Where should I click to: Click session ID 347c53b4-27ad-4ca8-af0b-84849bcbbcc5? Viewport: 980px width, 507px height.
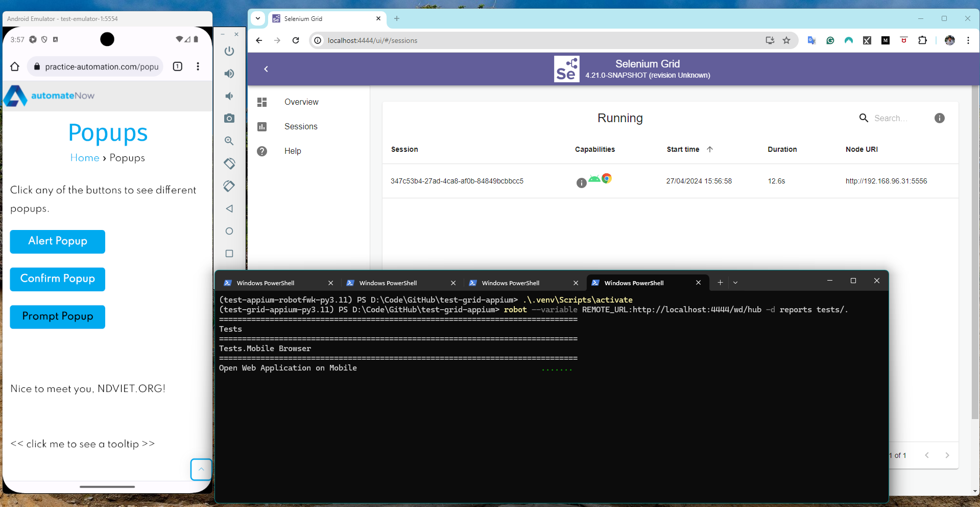[457, 181]
